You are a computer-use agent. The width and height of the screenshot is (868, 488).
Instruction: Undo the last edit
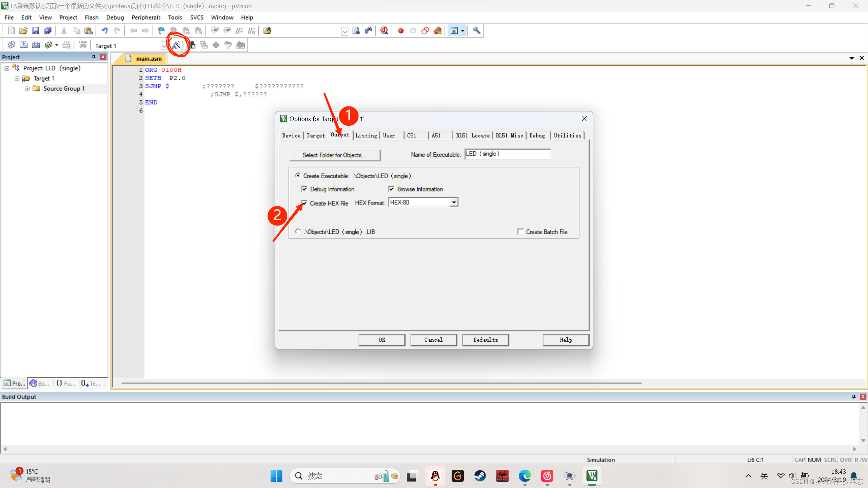click(104, 31)
